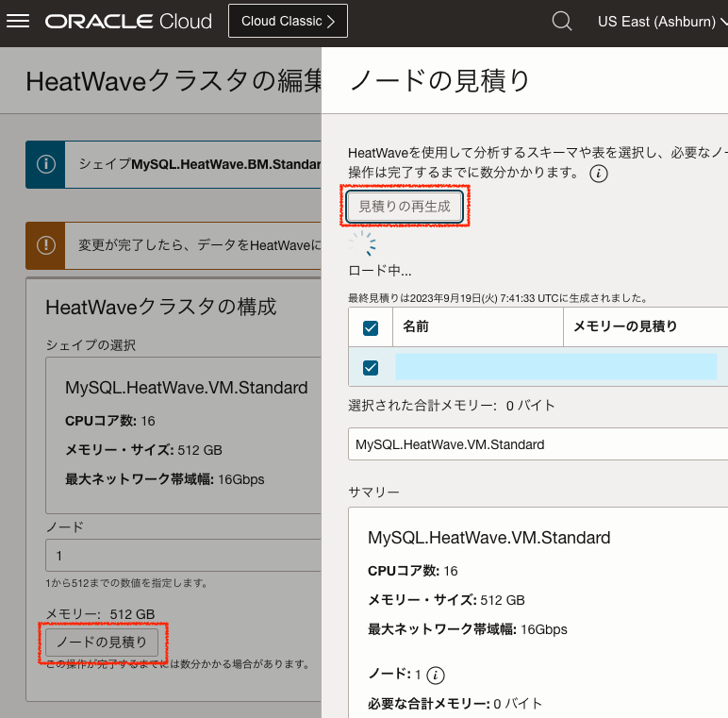This screenshot has width=728, height=718.
Task: Open the search magnifier icon
Action: coord(562,21)
